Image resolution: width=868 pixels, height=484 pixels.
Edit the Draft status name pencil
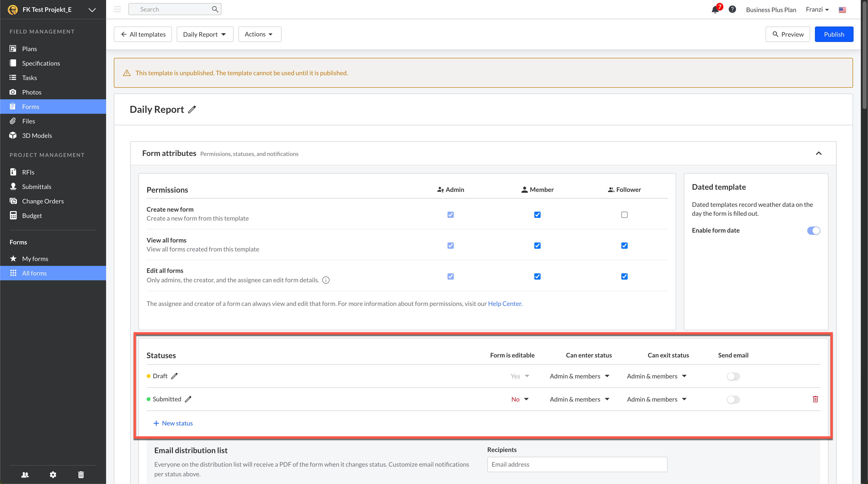(174, 376)
